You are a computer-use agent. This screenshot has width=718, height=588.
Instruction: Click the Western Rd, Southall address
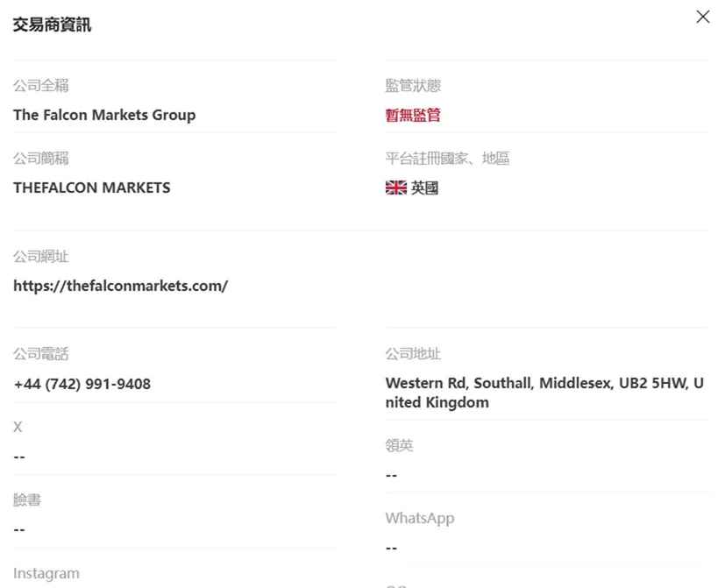click(544, 393)
